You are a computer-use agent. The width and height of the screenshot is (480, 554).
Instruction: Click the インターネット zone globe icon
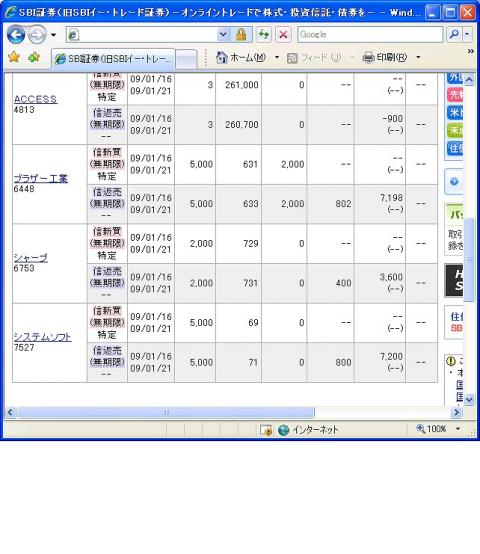(283, 430)
